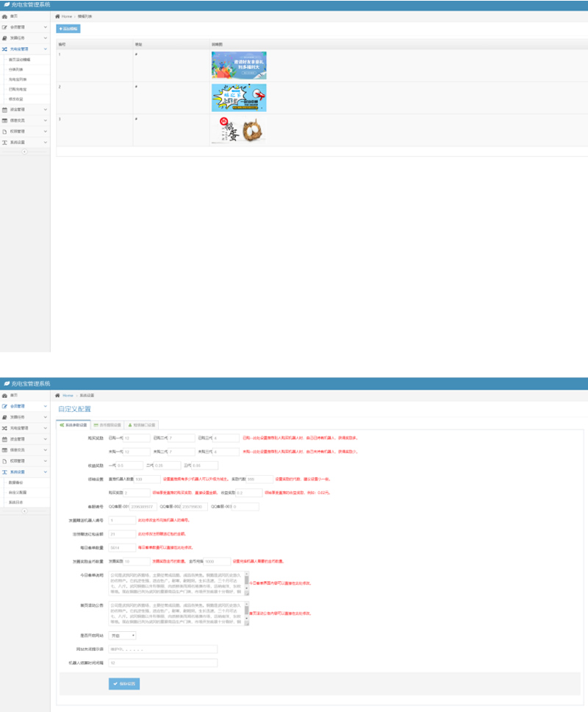Switch to the 短信接口设置 tab
Viewport: 588px width, 712px height.
tap(143, 424)
